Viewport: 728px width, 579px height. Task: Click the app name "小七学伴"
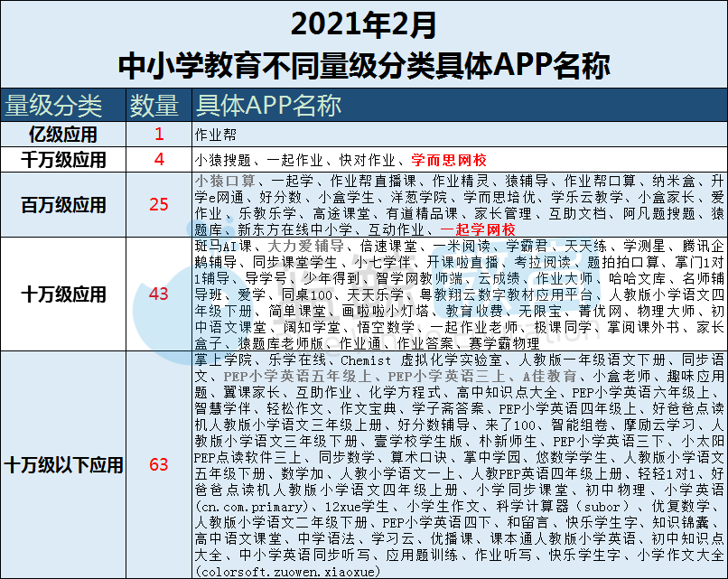click(x=383, y=262)
